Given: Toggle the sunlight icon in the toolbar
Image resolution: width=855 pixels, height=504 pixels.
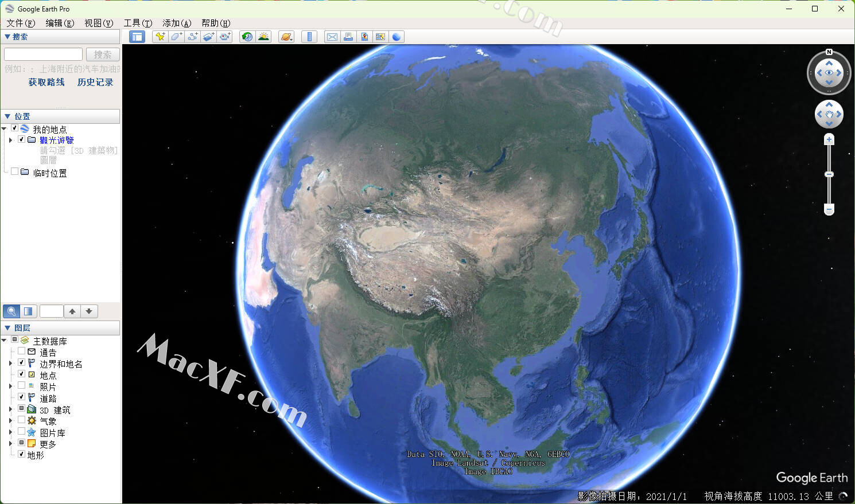Looking at the screenshot, I should [263, 37].
